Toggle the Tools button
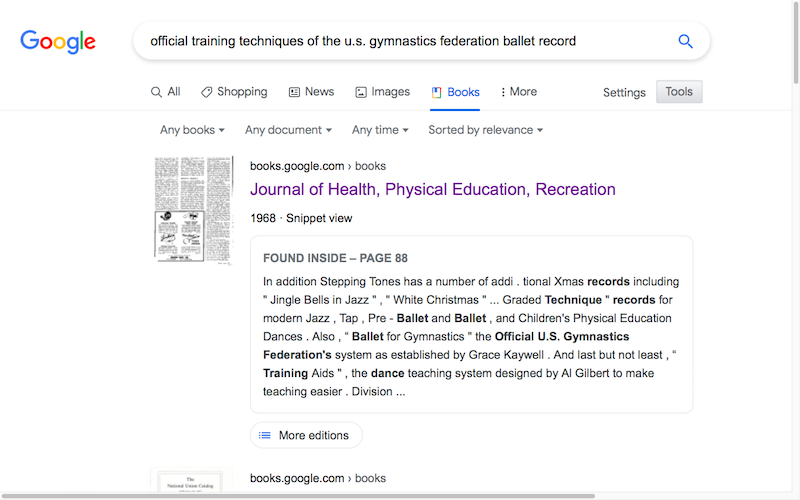This screenshot has width=800, height=500. 679,92
